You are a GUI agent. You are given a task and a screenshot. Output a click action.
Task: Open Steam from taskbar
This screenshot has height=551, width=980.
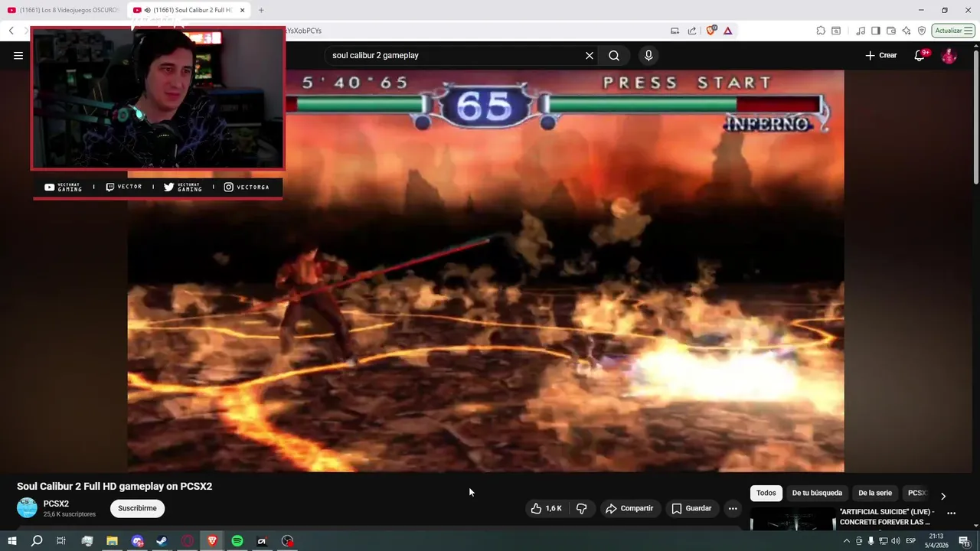pos(162,541)
